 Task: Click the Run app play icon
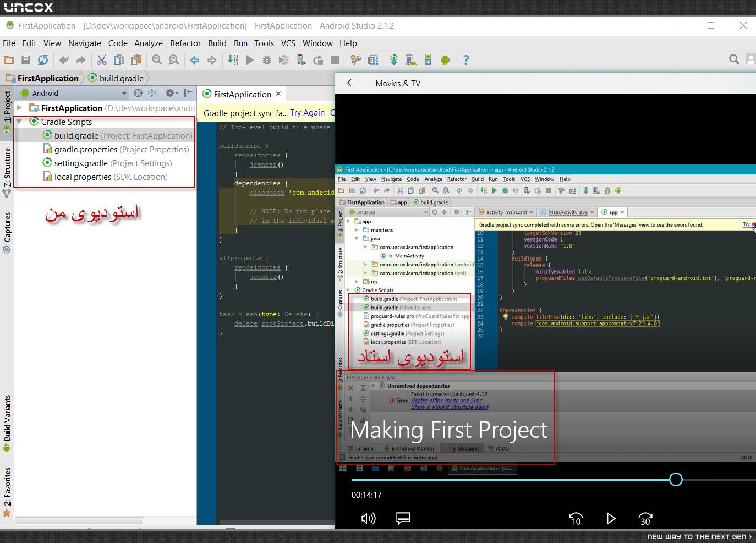pos(250,60)
